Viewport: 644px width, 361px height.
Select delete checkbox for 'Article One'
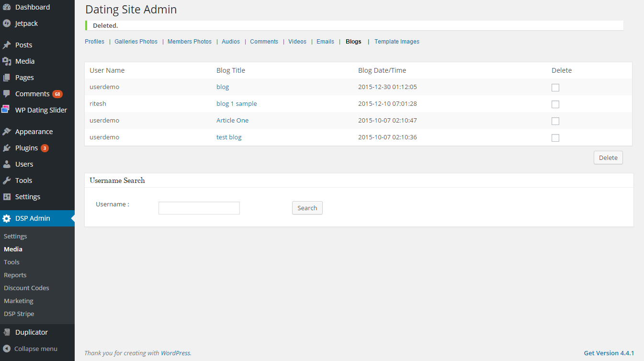555,121
